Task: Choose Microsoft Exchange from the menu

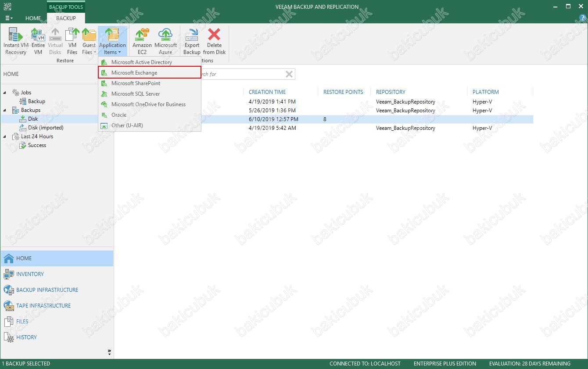Action: tap(134, 73)
